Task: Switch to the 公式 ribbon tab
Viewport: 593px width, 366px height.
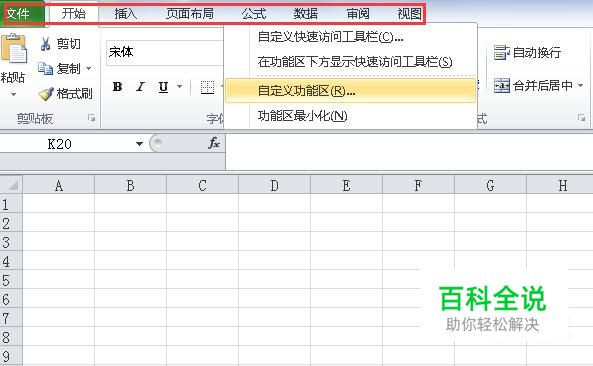Action: 254,14
